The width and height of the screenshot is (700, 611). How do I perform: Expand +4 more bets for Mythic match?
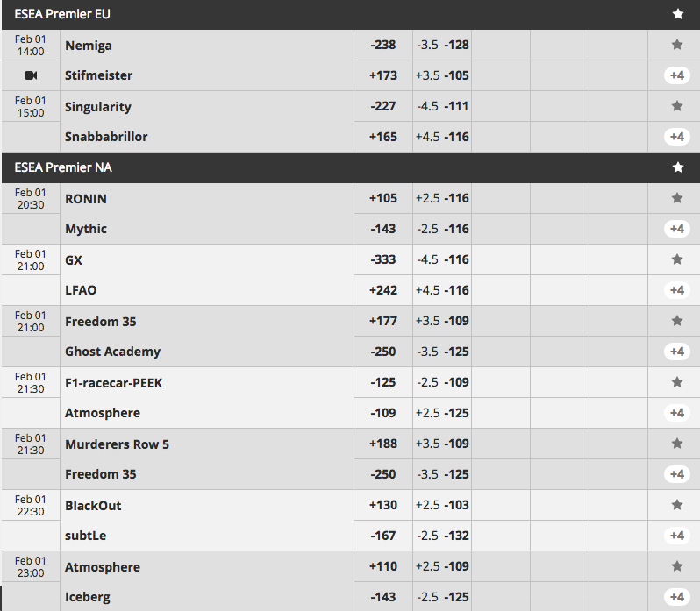tap(677, 229)
